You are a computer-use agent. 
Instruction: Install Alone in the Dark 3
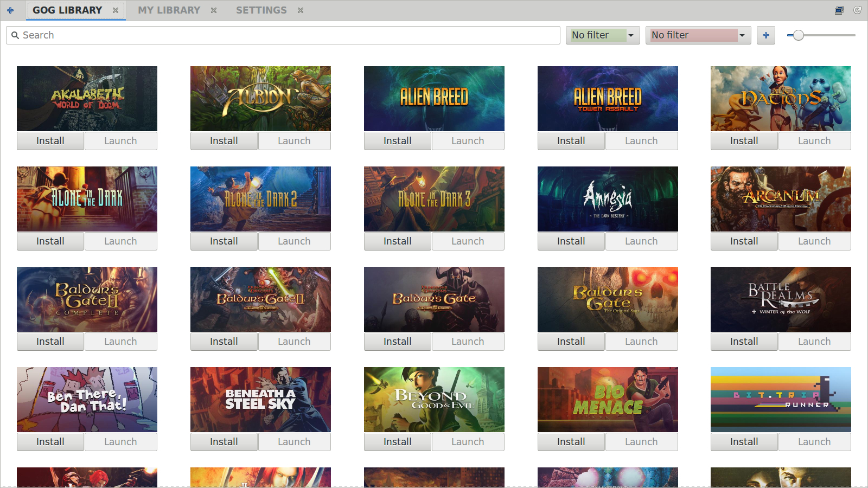[x=398, y=241]
